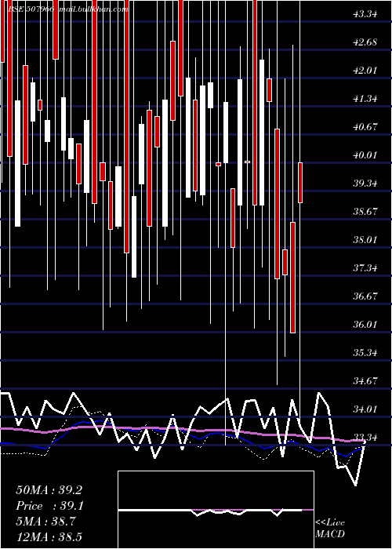The height and width of the screenshot is (549, 392).
Task: Pick the 33.34 price axis label
Action: (x=365, y=438)
